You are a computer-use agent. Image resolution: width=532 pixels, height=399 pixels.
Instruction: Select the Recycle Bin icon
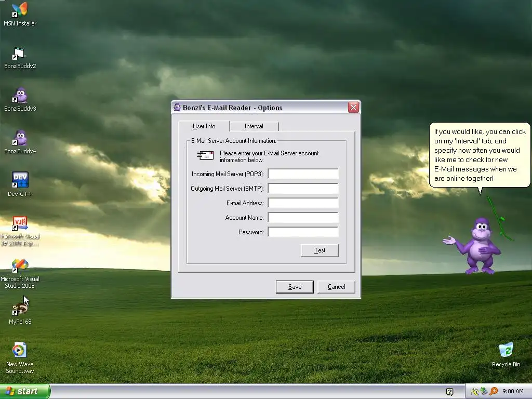tap(506, 355)
